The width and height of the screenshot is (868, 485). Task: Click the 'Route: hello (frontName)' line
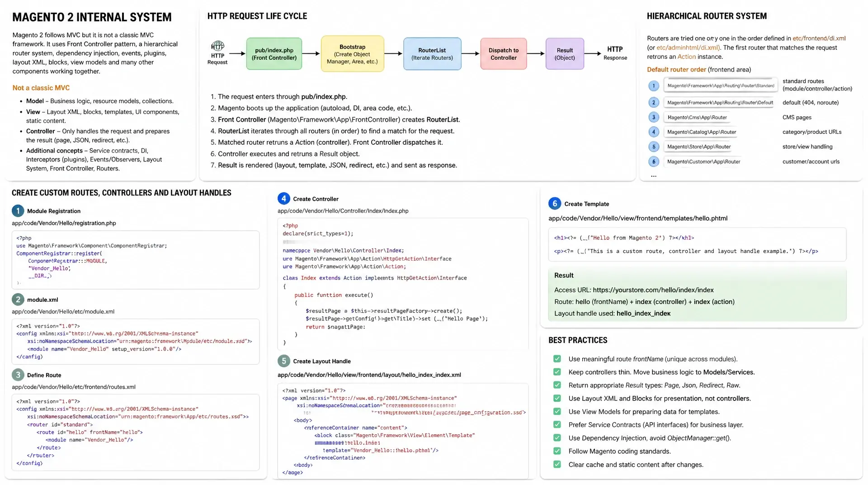click(644, 302)
